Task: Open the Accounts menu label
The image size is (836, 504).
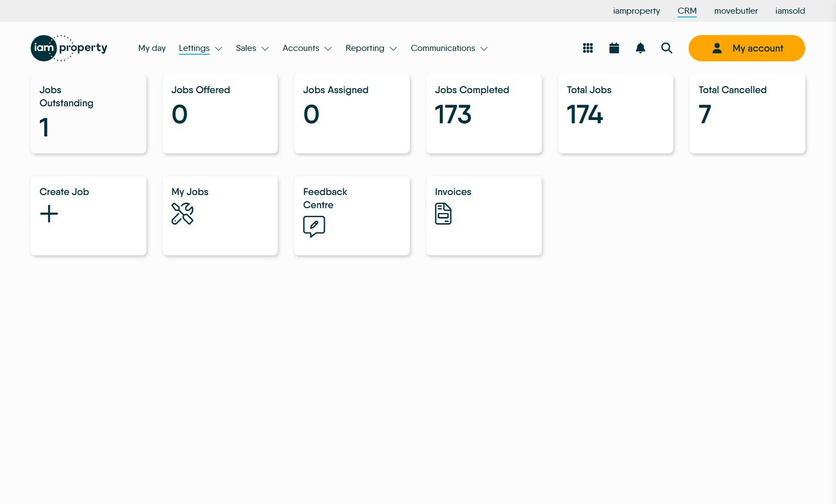Action: tap(301, 48)
